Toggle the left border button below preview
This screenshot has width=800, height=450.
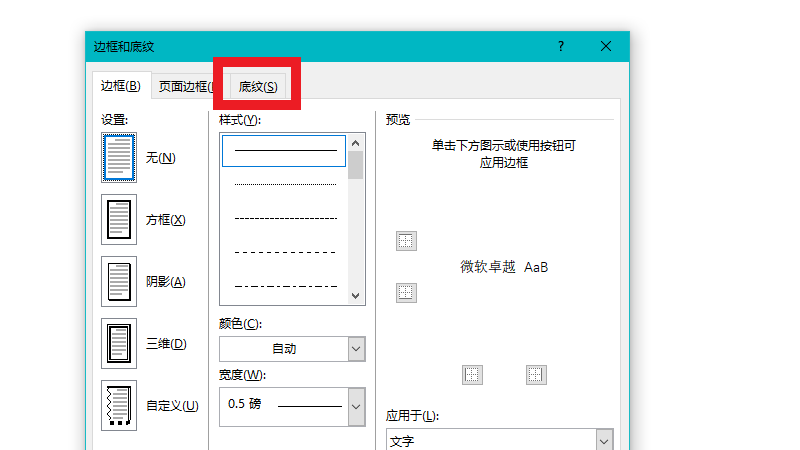(x=472, y=375)
